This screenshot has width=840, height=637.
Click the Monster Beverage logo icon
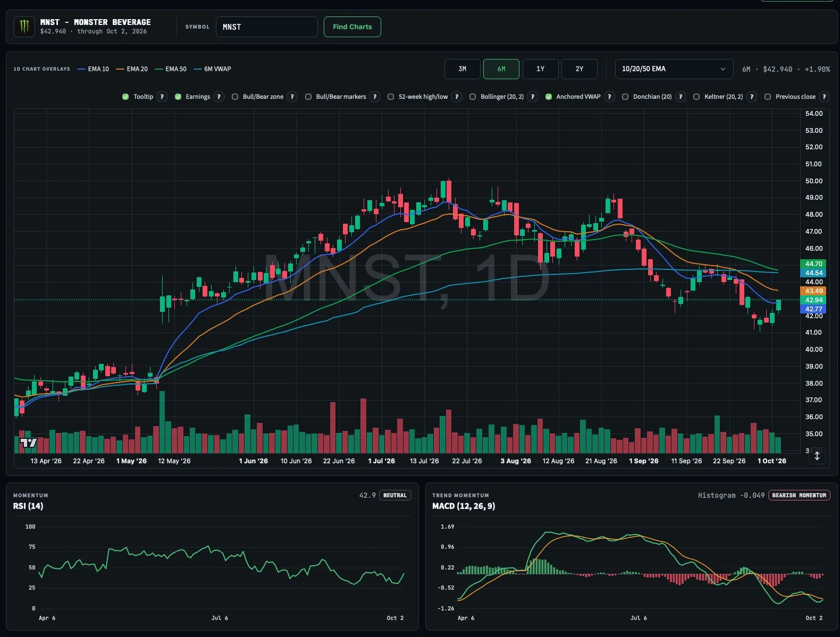point(24,27)
